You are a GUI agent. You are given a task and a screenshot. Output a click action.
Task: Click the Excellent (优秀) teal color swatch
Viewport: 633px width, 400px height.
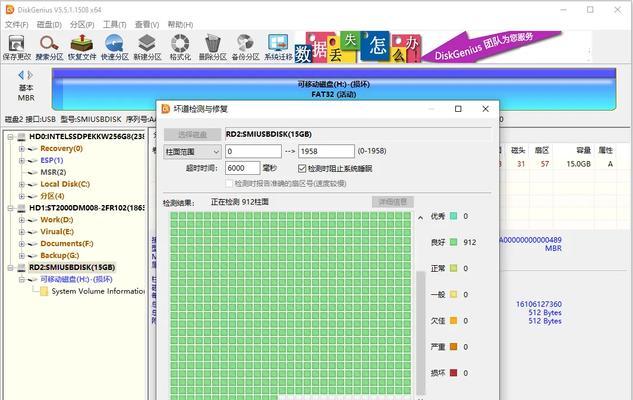coord(453,216)
